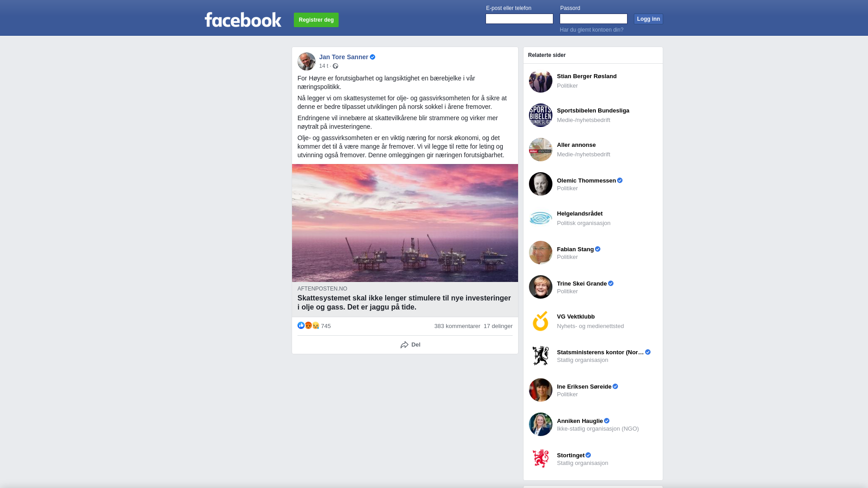The height and width of the screenshot is (488, 868).
Task: Open the Har du glemt kontoen din link
Action: coord(591,30)
